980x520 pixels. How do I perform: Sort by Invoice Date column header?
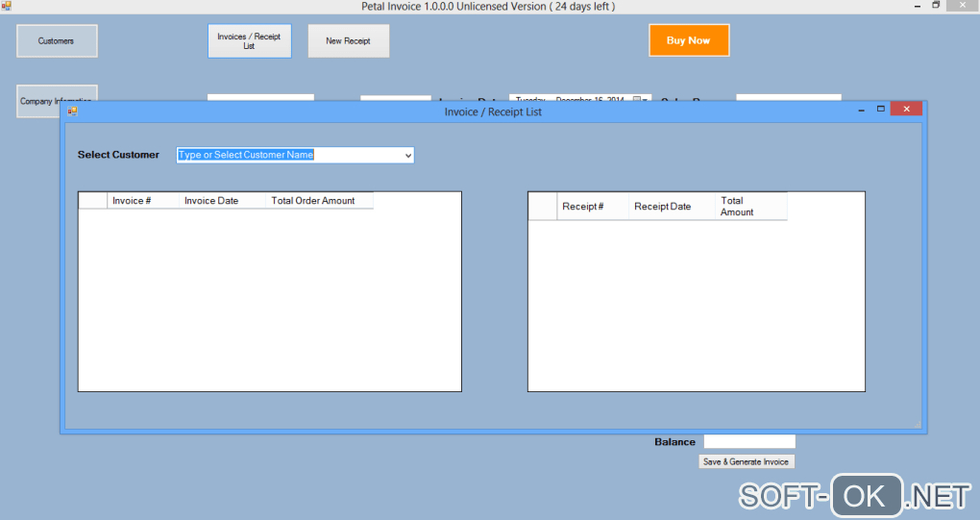click(223, 201)
